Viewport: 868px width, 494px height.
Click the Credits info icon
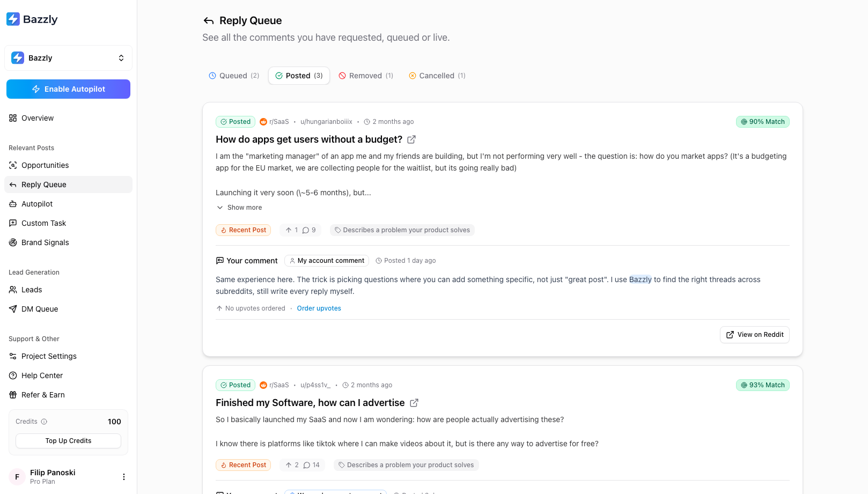pos(44,422)
